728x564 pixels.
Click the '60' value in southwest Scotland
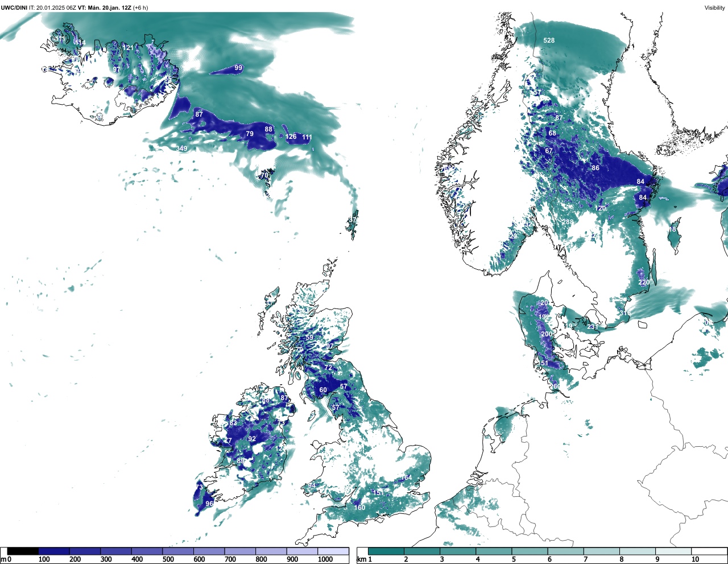pyautogui.click(x=323, y=390)
